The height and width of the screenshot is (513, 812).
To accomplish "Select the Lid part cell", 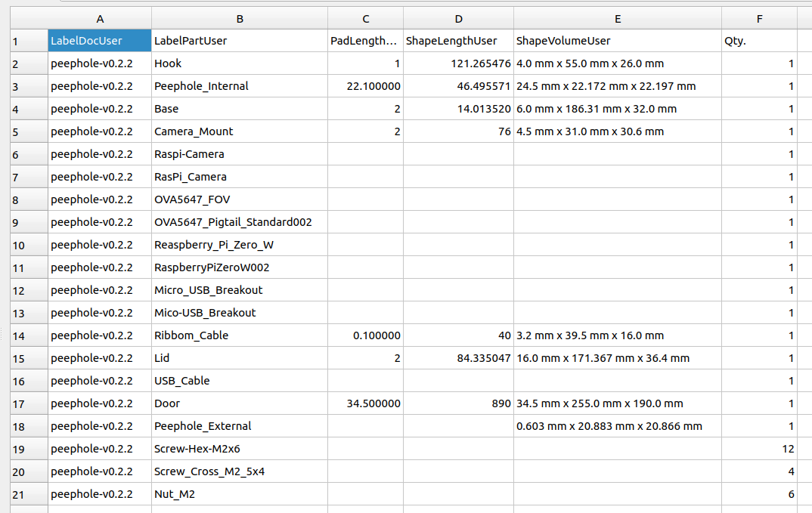I will click(240, 358).
